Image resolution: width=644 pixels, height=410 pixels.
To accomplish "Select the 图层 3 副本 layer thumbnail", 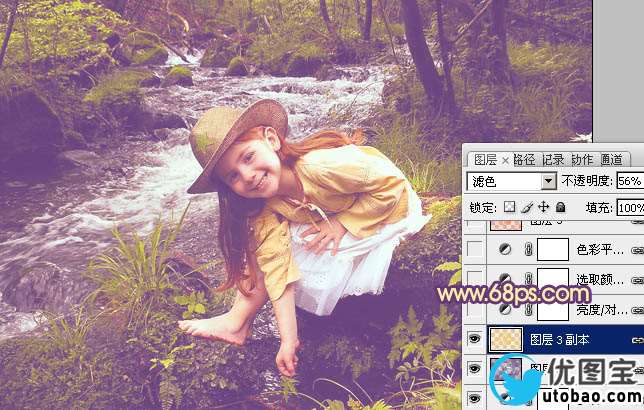I will (506, 339).
